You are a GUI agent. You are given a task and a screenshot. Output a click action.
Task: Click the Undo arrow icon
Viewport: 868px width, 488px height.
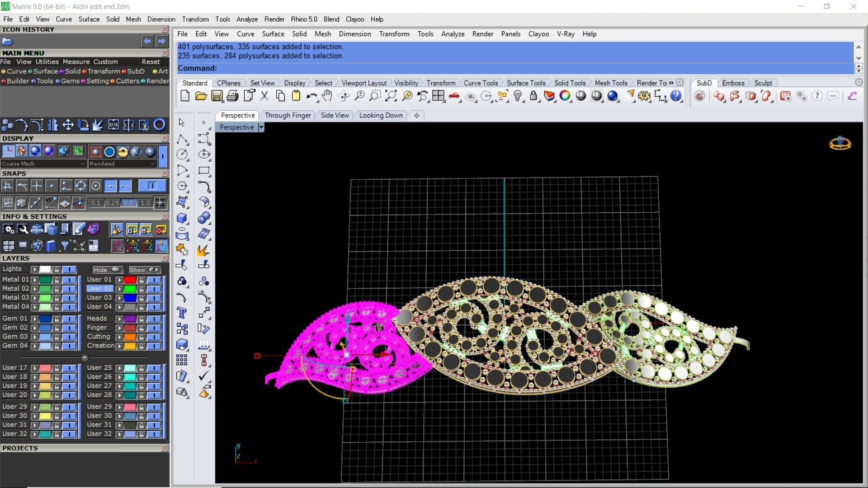[x=311, y=96]
